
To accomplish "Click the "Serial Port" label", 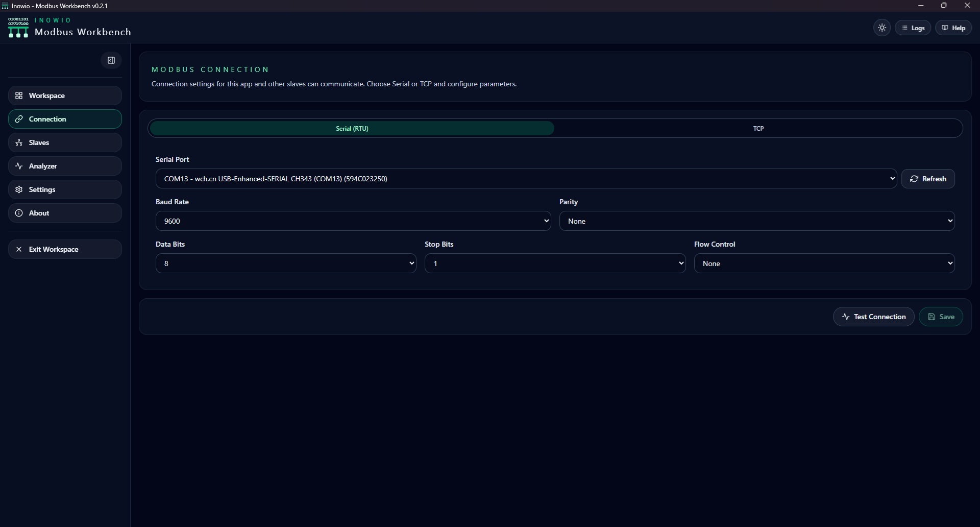I will (x=173, y=159).
